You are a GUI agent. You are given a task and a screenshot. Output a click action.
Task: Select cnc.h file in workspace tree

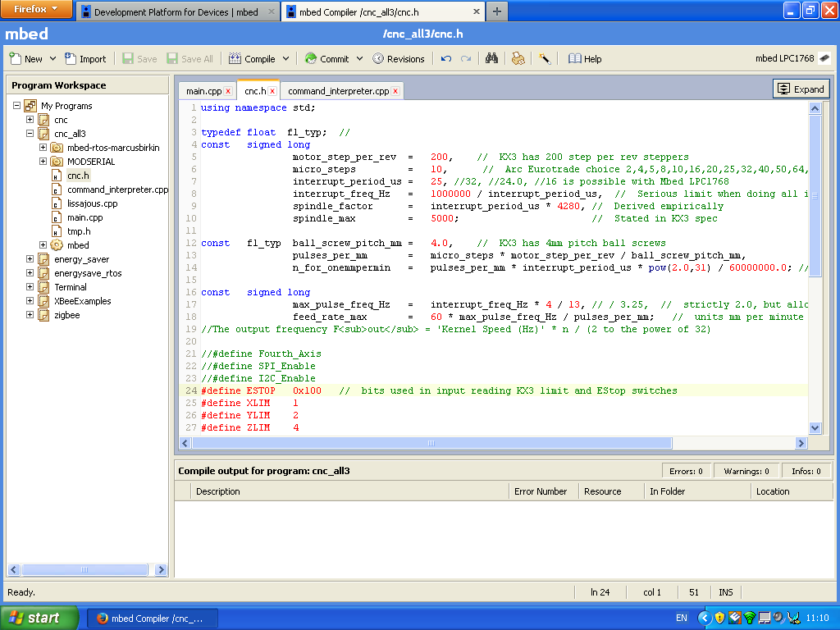click(78, 176)
